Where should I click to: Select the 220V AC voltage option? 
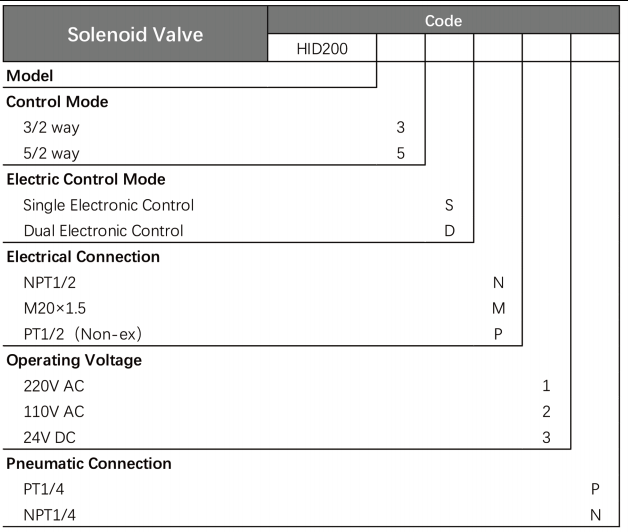tap(54, 386)
